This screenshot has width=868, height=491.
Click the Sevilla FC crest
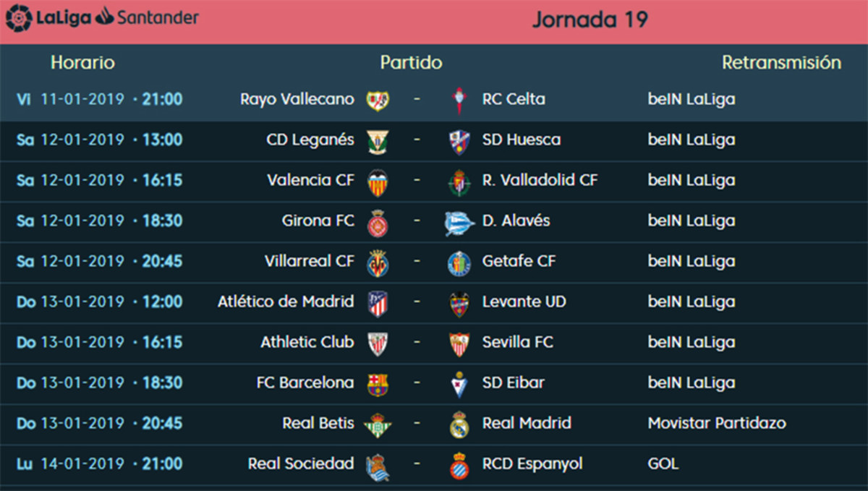click(459, 343)
